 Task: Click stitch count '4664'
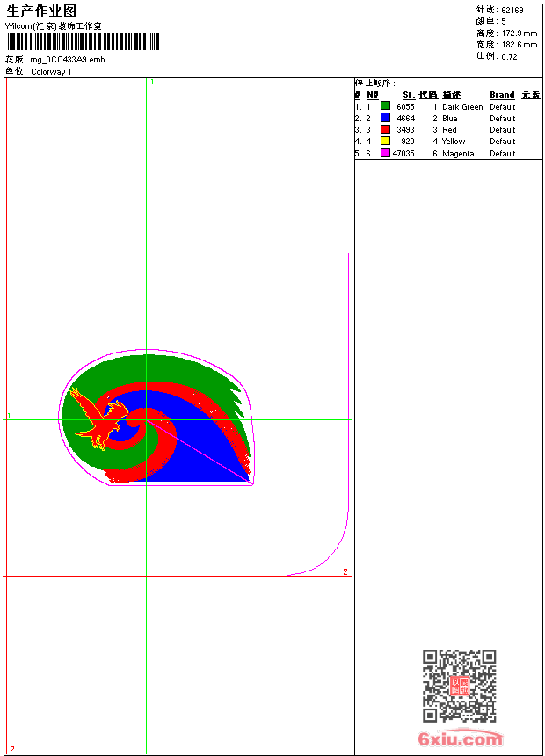coord(405,119)
